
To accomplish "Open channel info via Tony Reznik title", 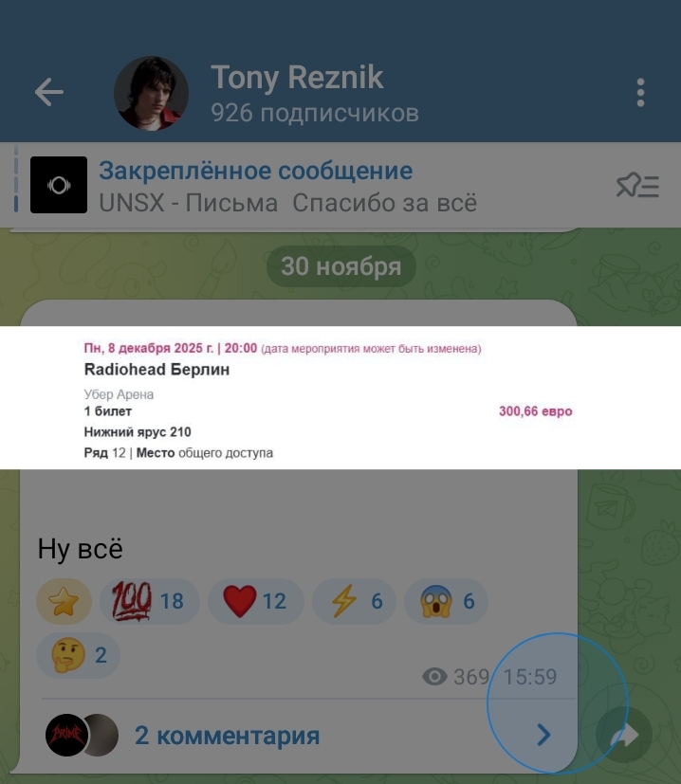I will tap(297, 78).
